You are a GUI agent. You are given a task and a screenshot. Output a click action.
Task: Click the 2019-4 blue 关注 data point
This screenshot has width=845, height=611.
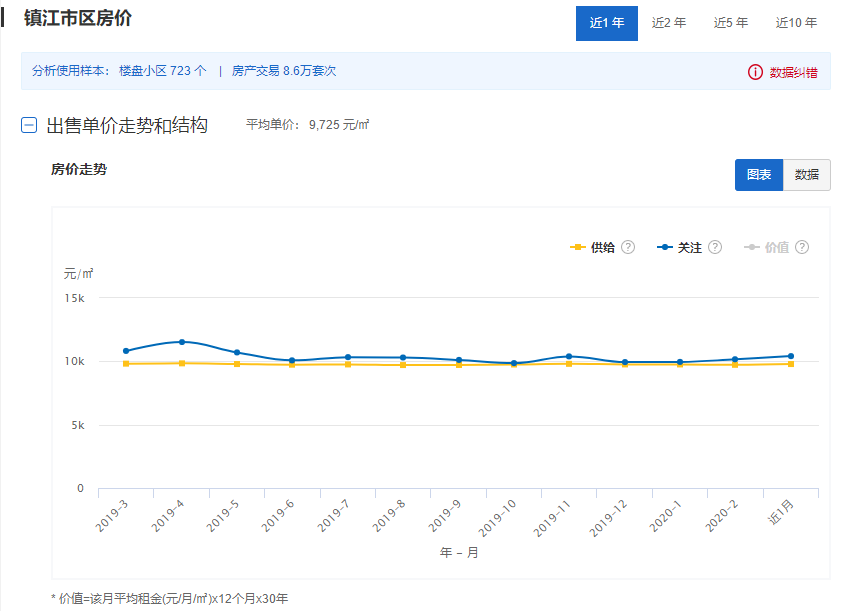click(x=181, y=342)
